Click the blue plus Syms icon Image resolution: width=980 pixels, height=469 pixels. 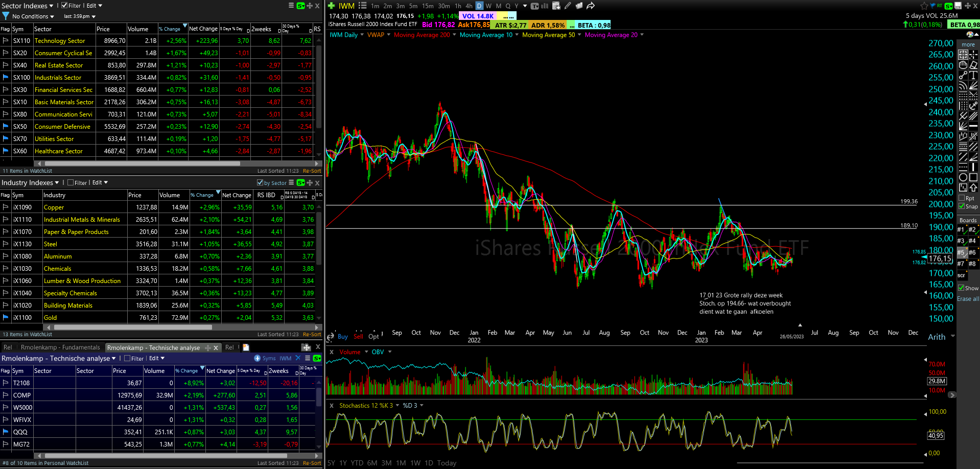click(258, 358)
